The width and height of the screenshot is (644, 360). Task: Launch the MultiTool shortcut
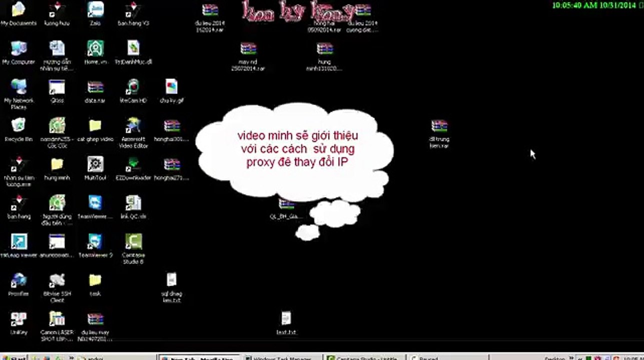95,168
